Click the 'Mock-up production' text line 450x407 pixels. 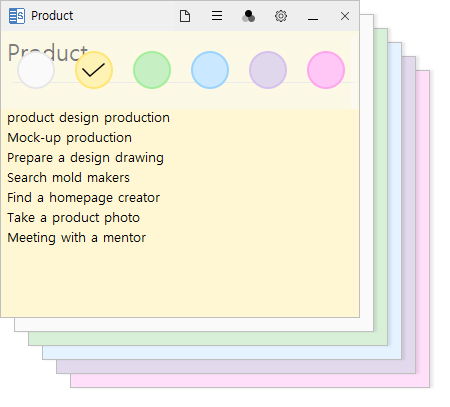tap(70, 138)
